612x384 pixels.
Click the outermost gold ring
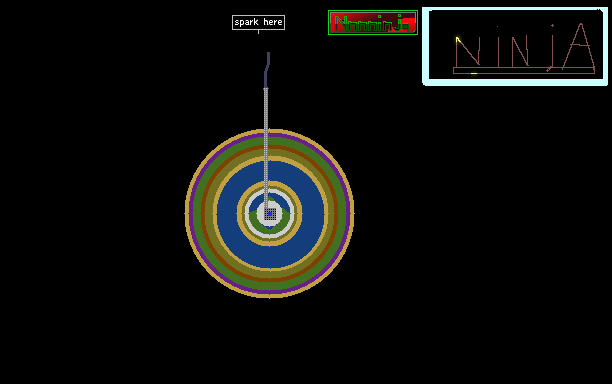(x=269, y=131)
